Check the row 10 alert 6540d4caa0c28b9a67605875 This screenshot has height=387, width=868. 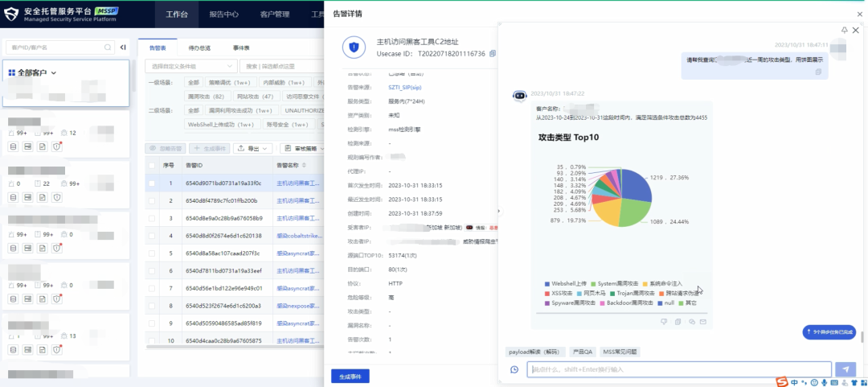(152, 340)
